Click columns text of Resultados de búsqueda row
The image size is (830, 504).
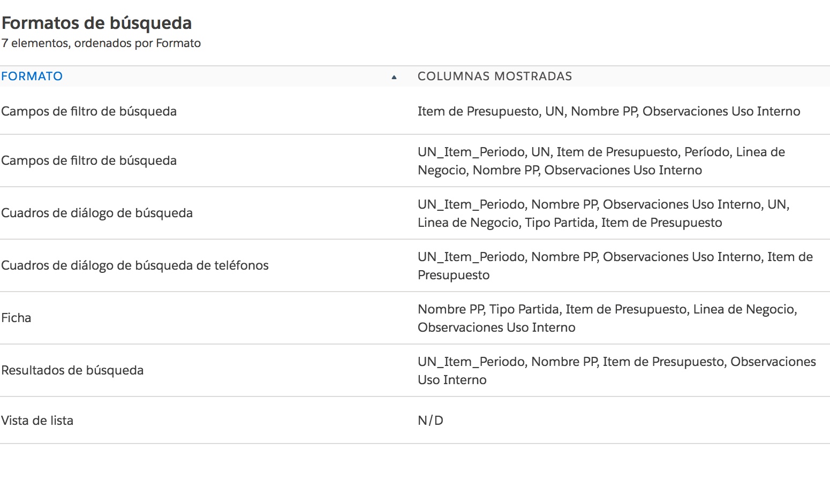616,362
